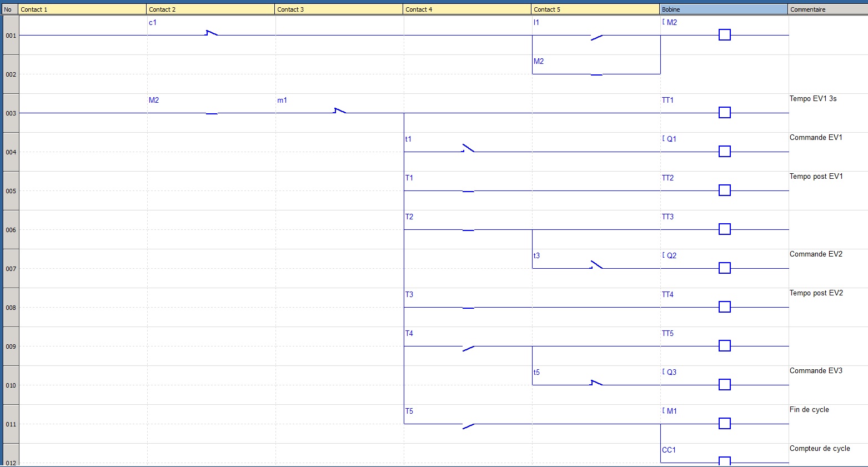Click the M1 coil square on line 011
Viewport: 868px width, 467px height.
tap(724, 424)
